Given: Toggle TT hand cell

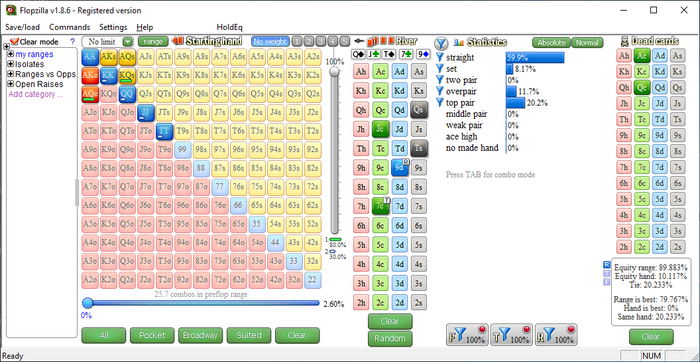Looking at the screenshot, I should [164, 131].
